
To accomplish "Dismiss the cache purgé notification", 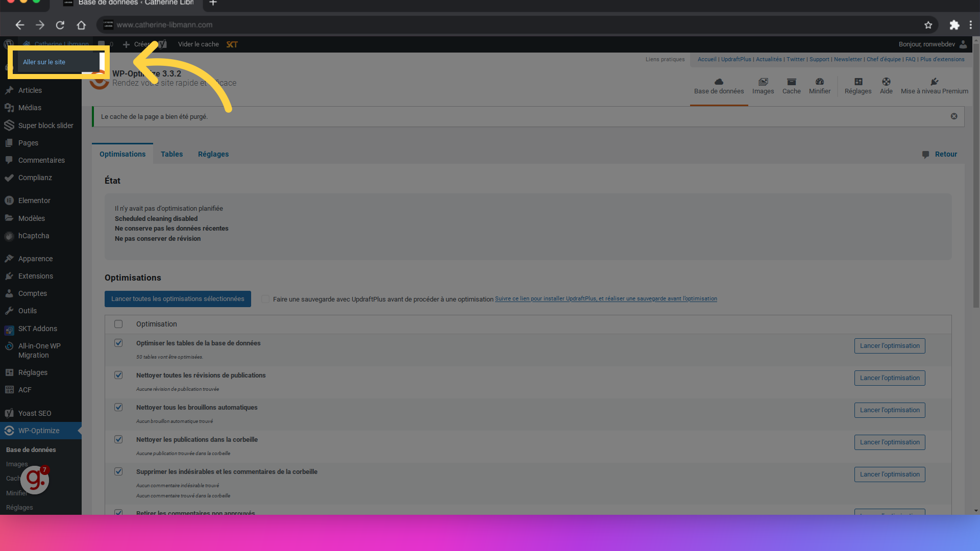I will (954, 116).
